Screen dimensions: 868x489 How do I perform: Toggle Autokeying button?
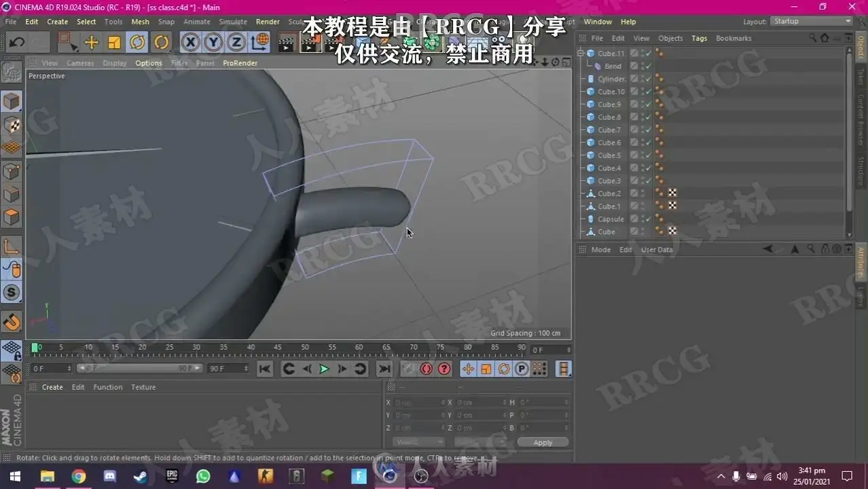point(427,369)
